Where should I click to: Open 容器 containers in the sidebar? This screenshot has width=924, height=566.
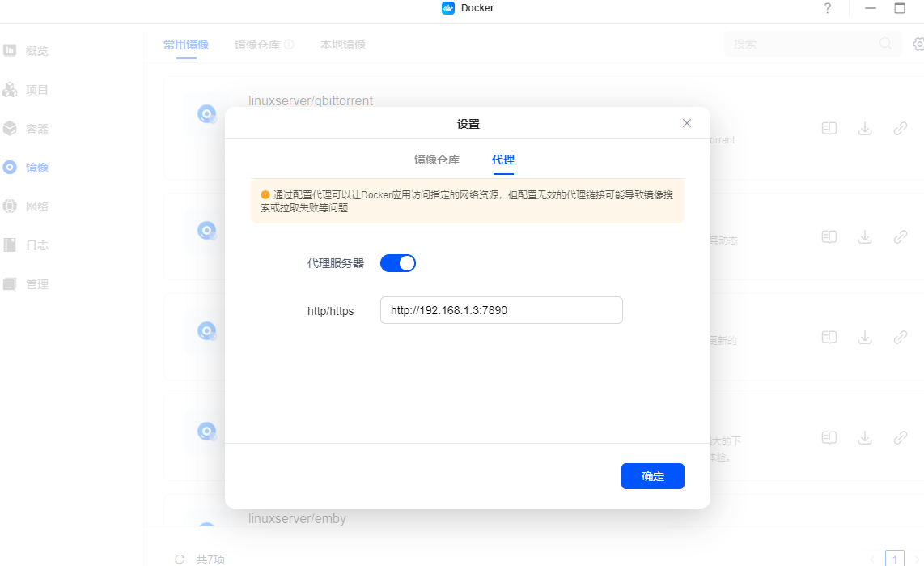click(36, 129)
